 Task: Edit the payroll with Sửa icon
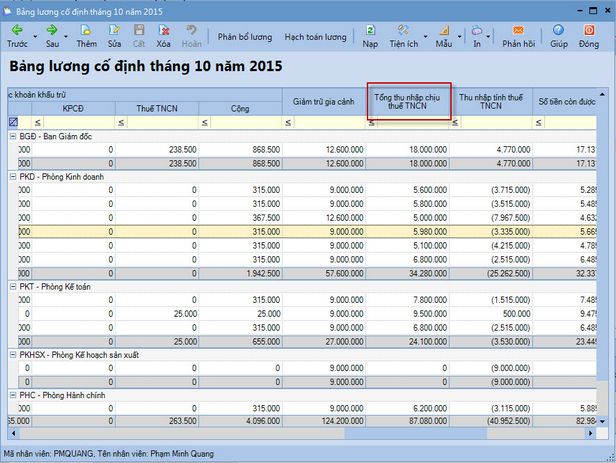[114, 30]
